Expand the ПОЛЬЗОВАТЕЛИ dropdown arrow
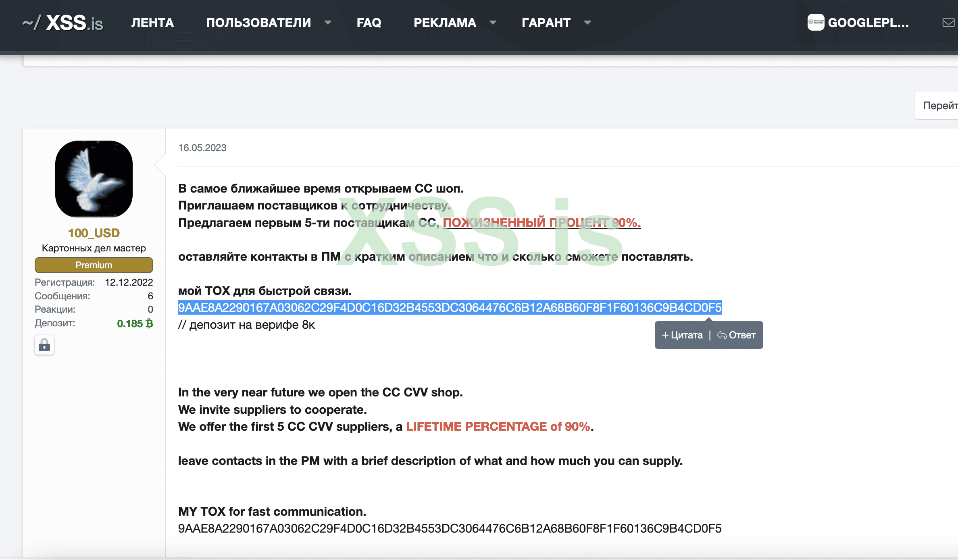This screenshot has width=958, height=560. coord(328,23)
